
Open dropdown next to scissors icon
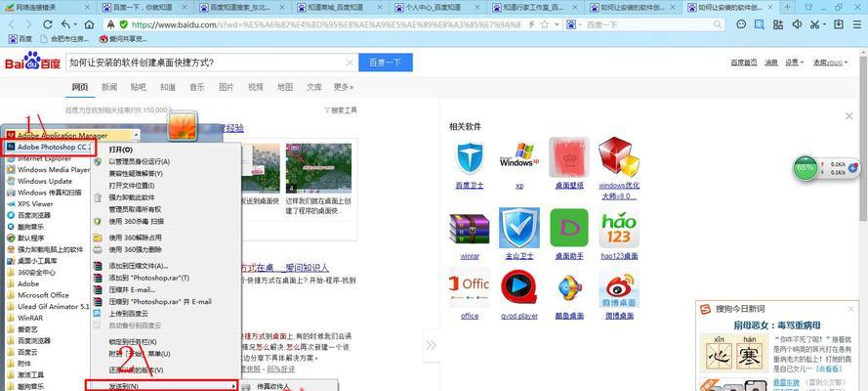click(825, 24)
